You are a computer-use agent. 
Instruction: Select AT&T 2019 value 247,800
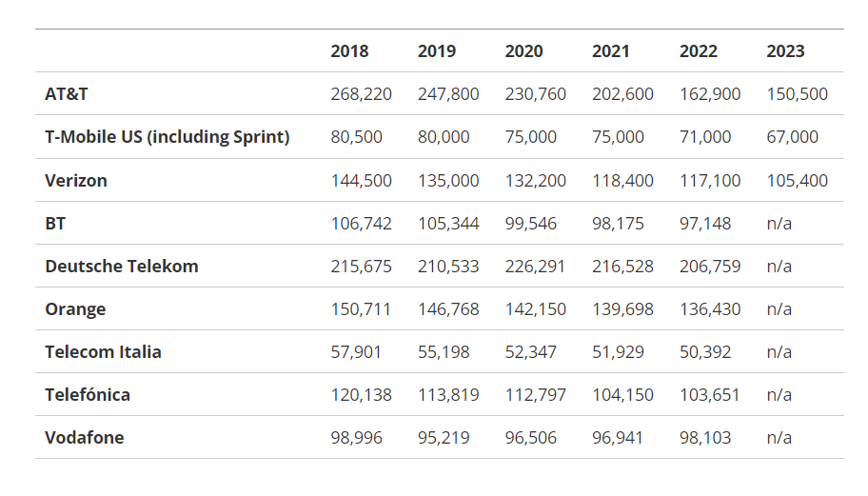click(x=448, y=94)
